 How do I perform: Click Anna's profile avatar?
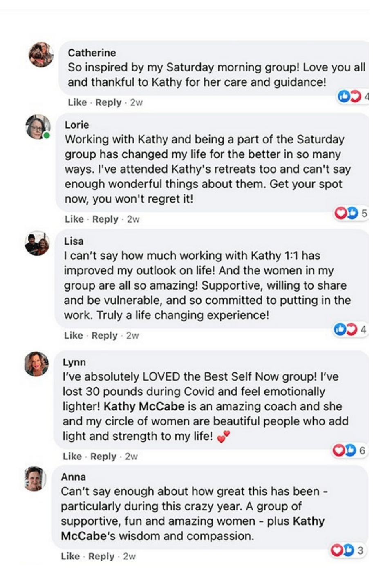[x=35, y=479]
